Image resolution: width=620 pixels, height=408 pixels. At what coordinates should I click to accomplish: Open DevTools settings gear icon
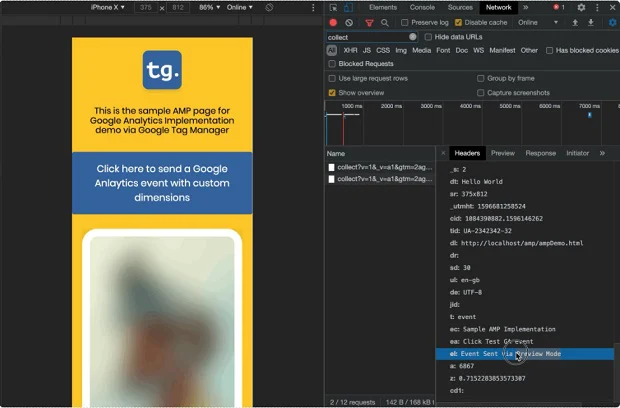tap(581, 8)
